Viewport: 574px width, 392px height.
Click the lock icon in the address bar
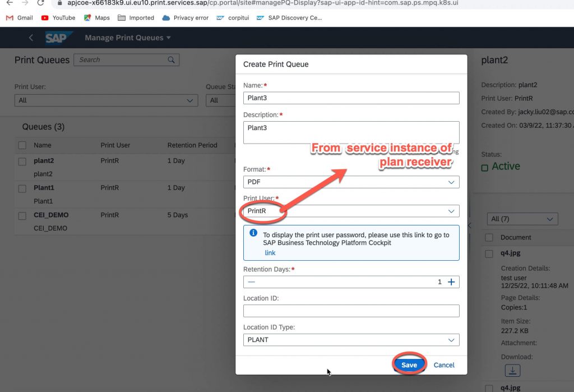(59, 3)
